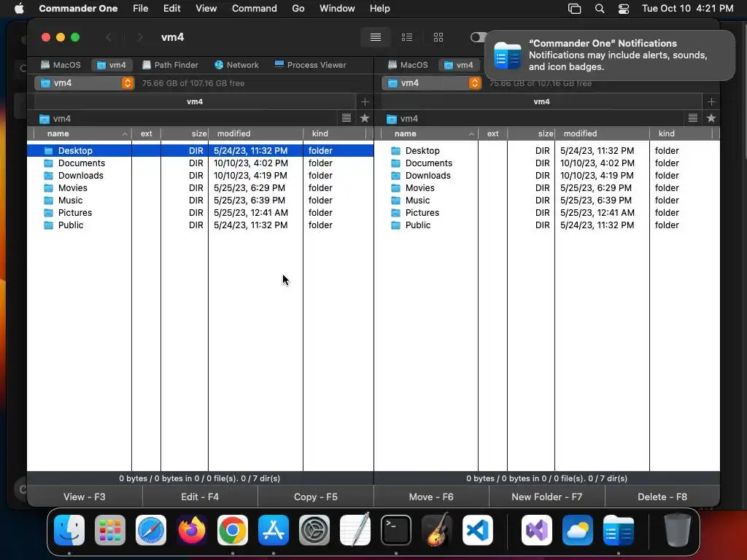Launch Terminal from the Dock
The height and width of the screenshot is (560, 747).
(396, 530)
